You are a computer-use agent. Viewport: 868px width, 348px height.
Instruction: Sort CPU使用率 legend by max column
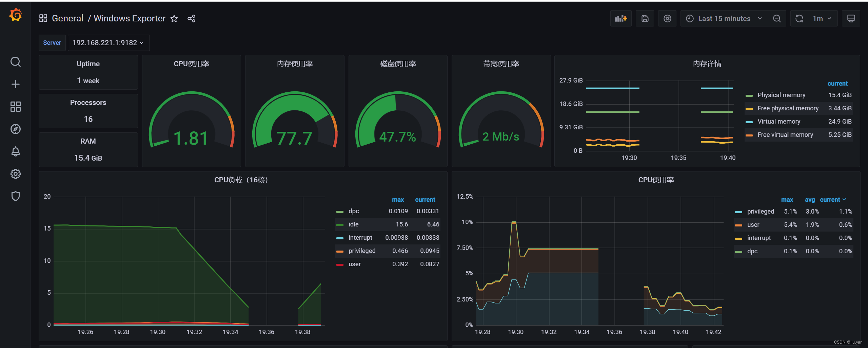(787, 200)
